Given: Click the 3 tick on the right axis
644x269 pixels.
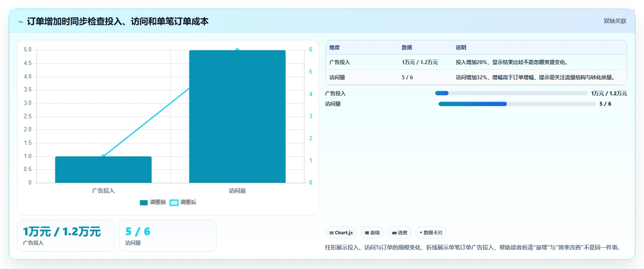Looking at the screenshot, I should (x=311, y=117).
